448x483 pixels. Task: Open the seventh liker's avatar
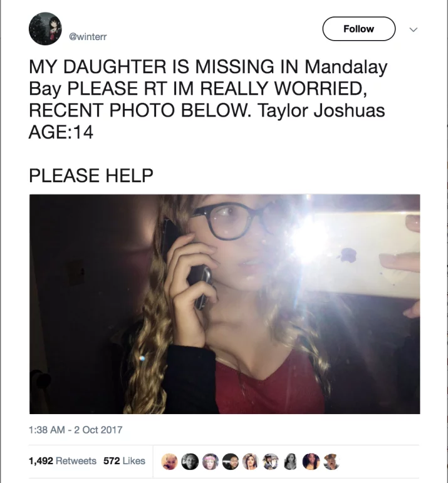click(x=291, y=462)
